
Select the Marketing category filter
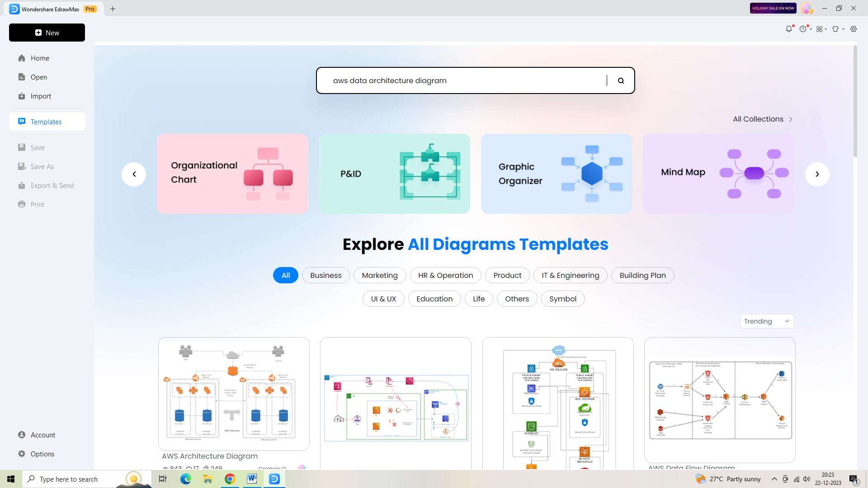coord(380,275)
